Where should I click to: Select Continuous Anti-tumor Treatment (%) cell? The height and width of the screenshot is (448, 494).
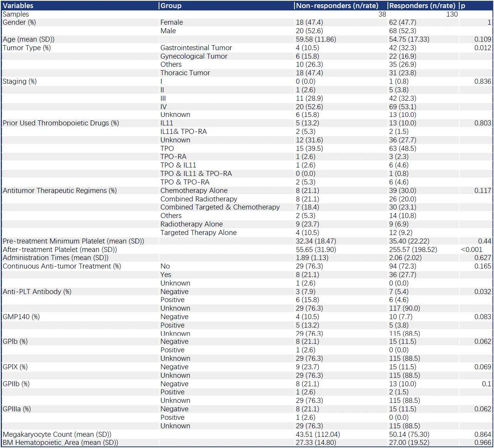point(62,266)
